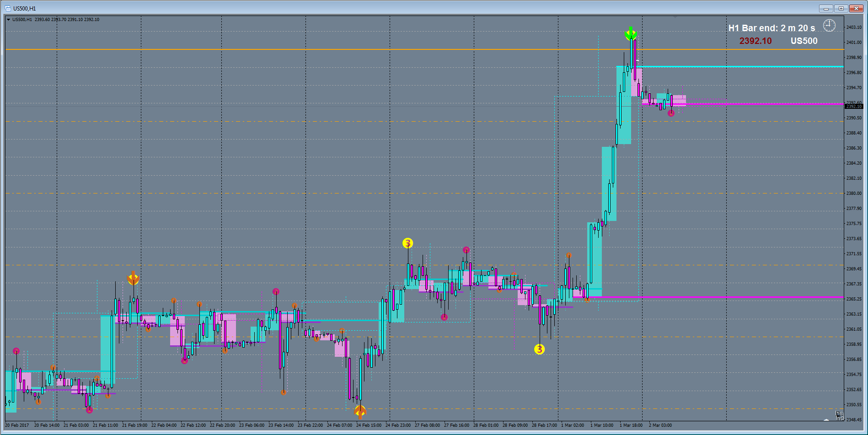The width and height of the screenshot is (868, 435).
Task: Restore the chart window size
Action: [x=841, y=8]
